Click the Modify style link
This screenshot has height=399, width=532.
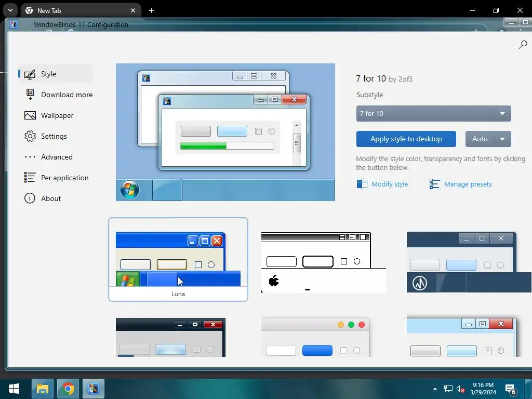pos(390,184)
